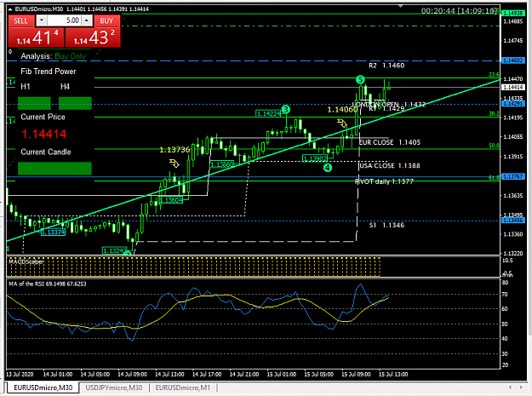This screenshot has width=532, height=396.
Task: Open the EURUSDmicro,M1 chart tab
Action: (x=182, y=387)
